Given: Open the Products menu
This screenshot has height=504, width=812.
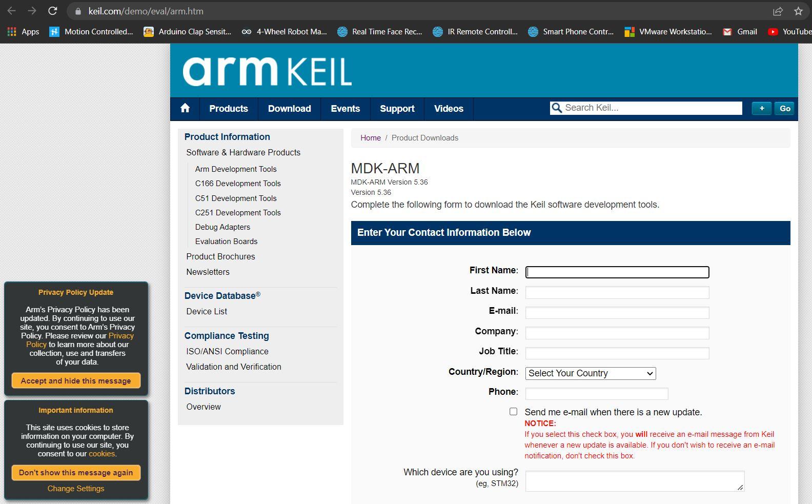Looking at the screenshot, I should tap(228, 109).
